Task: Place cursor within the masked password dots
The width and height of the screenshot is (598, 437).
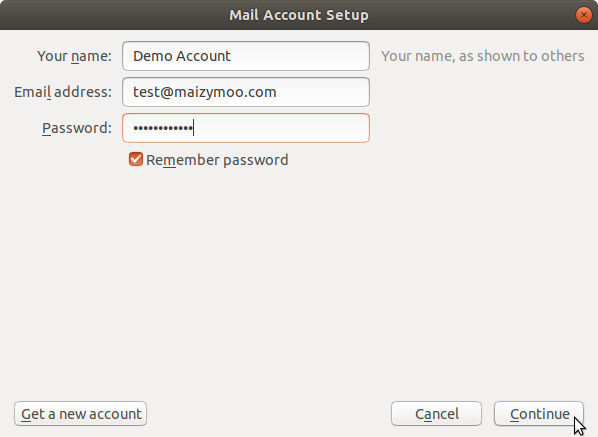Action: (163, 128)
